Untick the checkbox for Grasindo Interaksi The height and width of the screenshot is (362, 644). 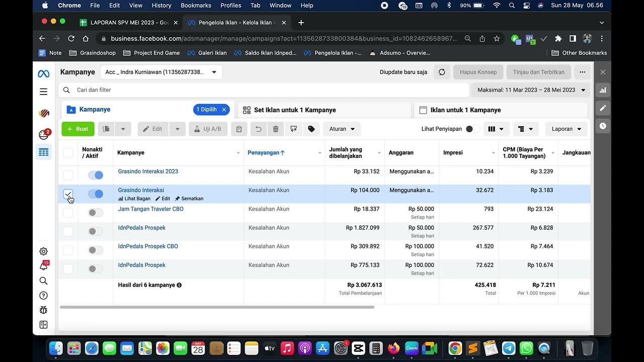(x=68, y=194)
